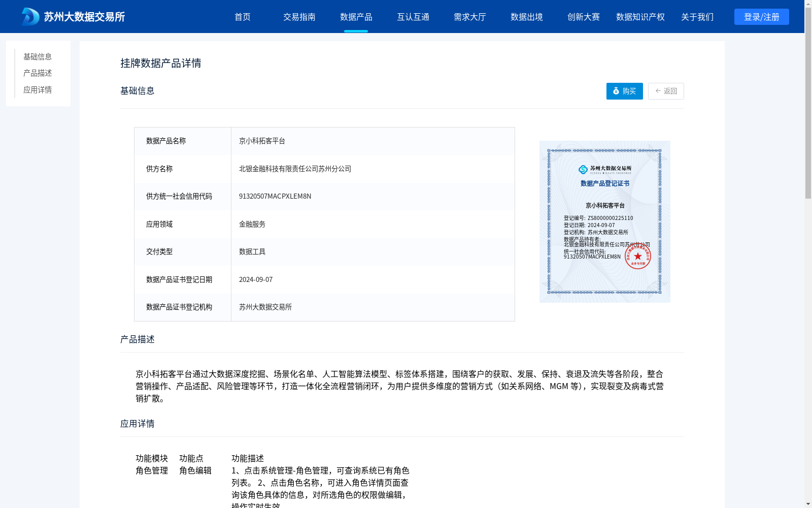Image resolution: width=812 pixels, height=508 pixels.
Task: Open the 关于我们 menu item
Action: click(697, 17)
